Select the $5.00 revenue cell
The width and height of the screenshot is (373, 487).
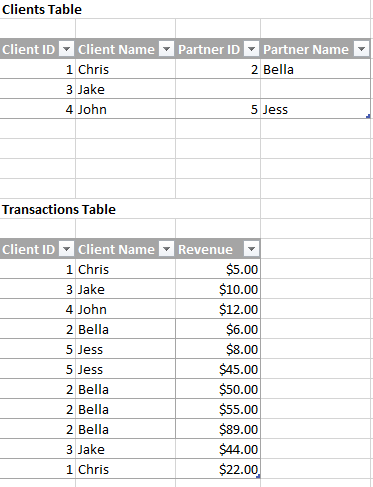click(218, 269)
